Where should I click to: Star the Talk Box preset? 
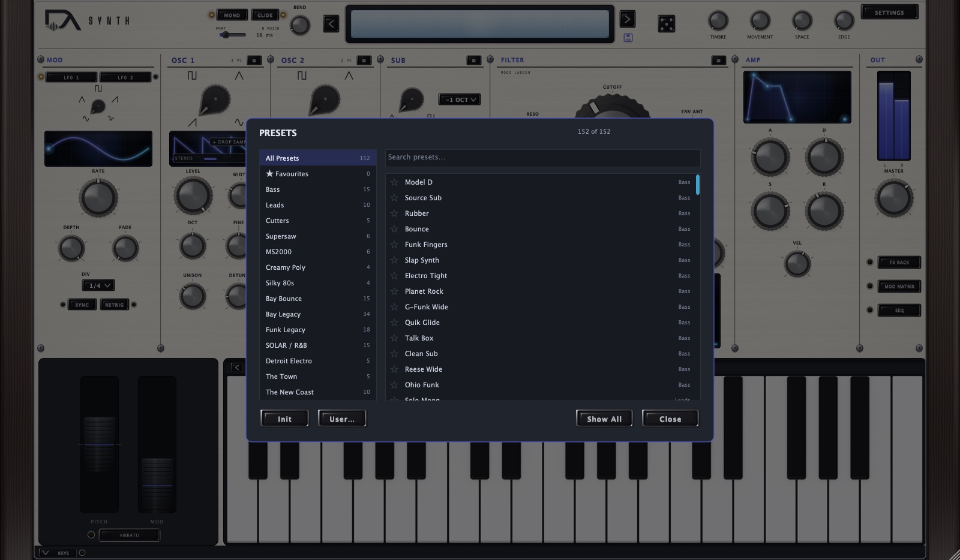(x=394, y=338)
